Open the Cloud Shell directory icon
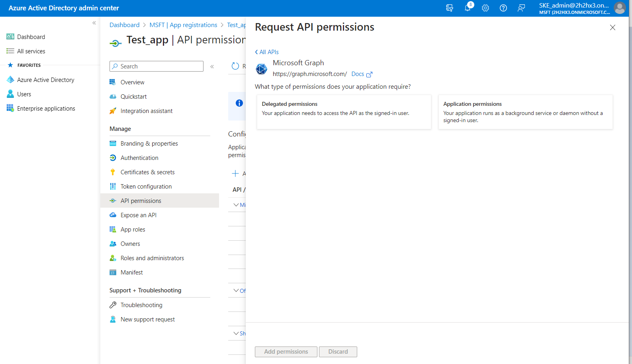The image size is (632, 364). tap(450, 8)
